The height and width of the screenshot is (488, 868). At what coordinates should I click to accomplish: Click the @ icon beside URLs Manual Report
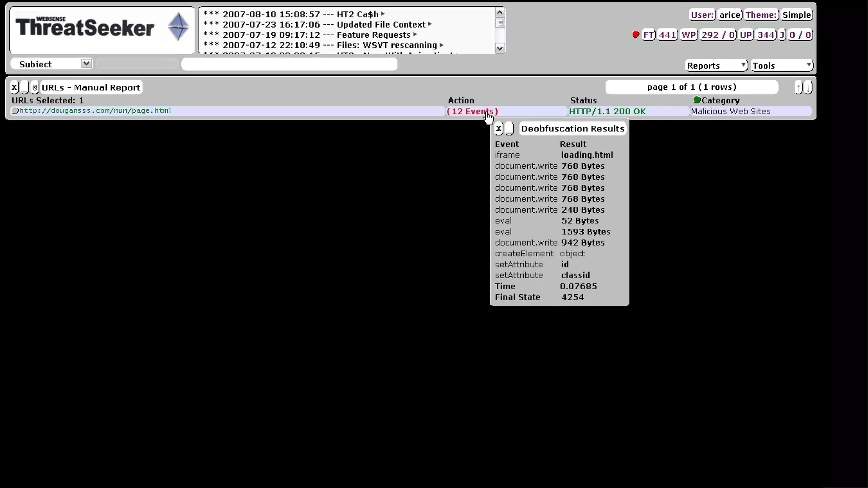[35, 87]
